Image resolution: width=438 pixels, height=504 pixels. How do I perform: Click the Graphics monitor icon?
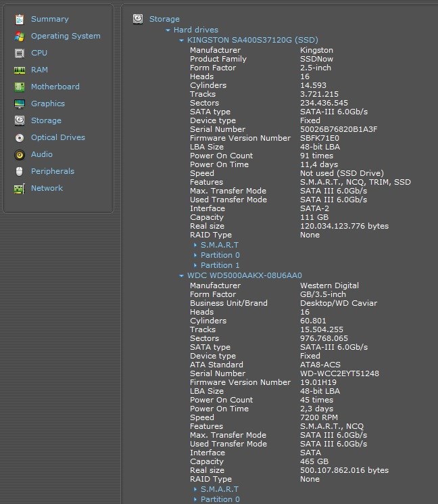click(20, 104)
